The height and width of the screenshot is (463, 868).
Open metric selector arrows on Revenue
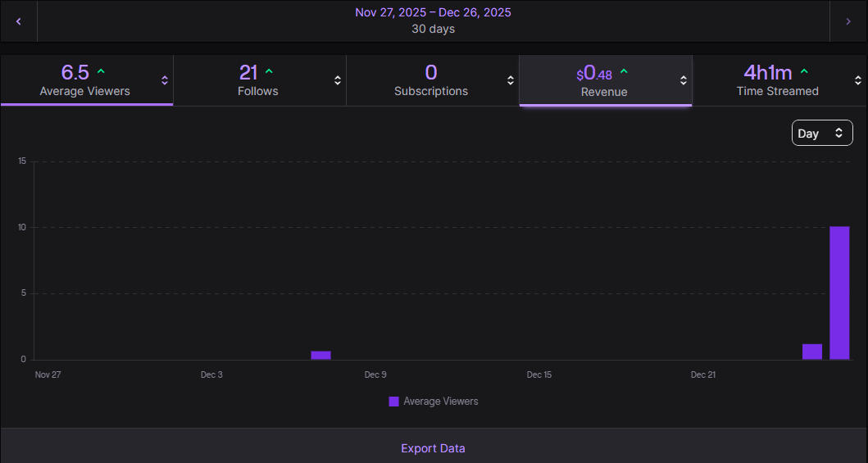pos(684,80)
